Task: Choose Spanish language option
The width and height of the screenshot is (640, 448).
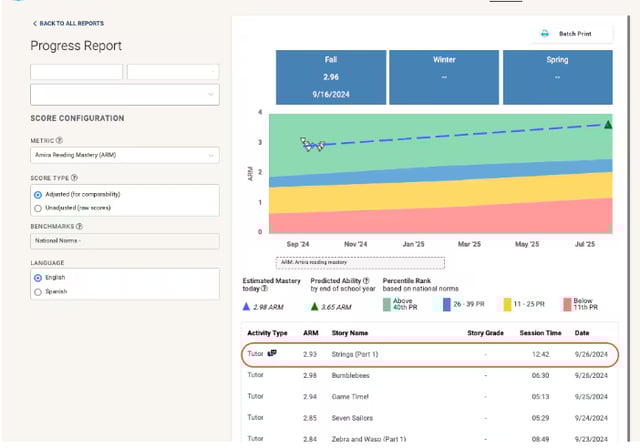Action: tap(38, 291)
